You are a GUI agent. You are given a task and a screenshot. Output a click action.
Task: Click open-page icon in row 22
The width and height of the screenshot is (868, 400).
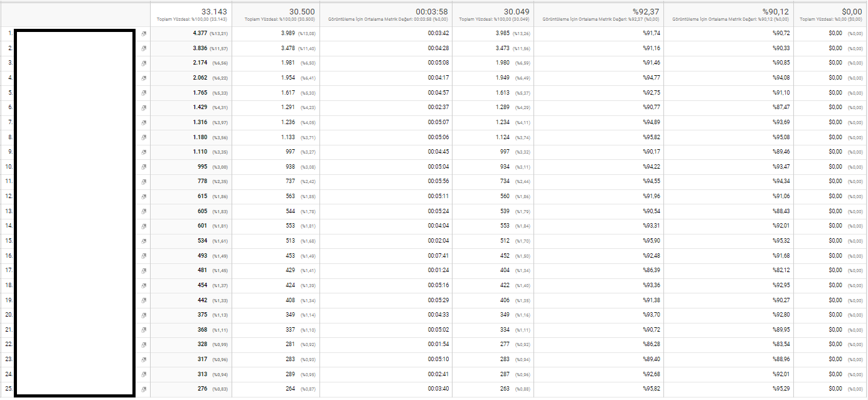point(144,345)
